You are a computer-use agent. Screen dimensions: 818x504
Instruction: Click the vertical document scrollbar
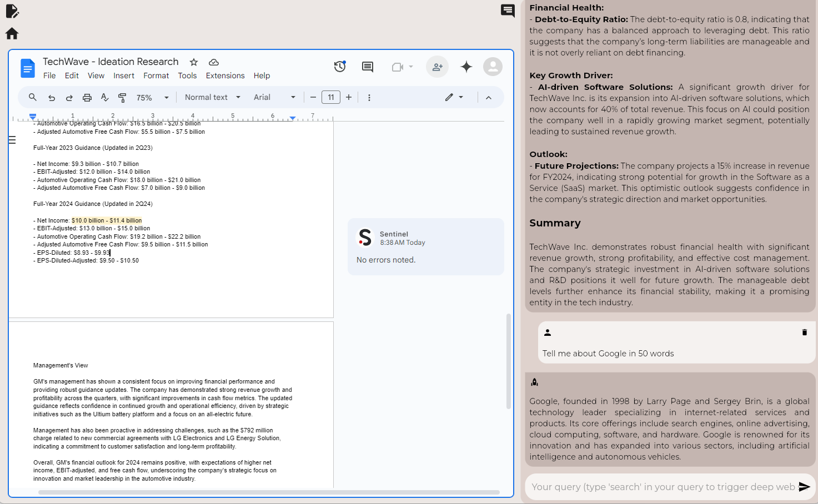click(508, 361)
